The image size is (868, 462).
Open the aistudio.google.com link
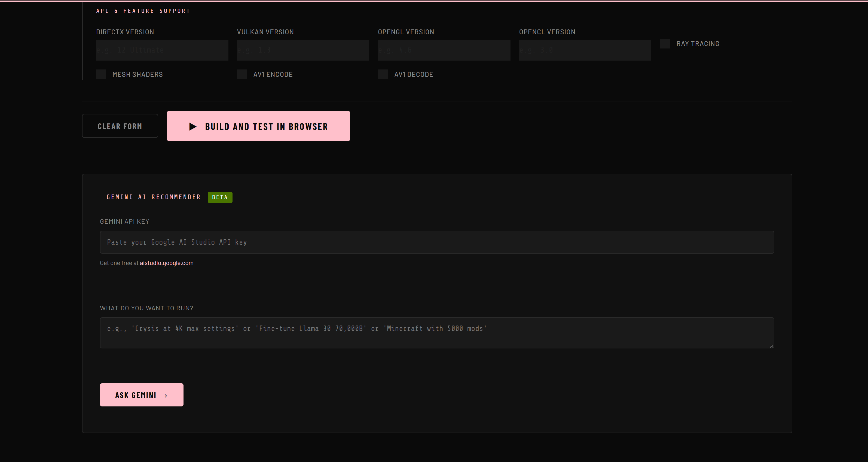[x=166, y=263]
